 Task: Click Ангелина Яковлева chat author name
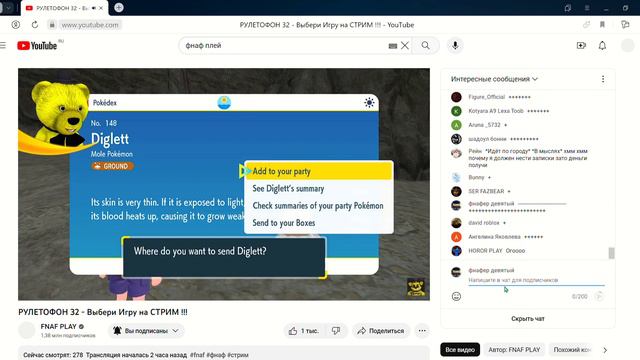coord(494,237)
